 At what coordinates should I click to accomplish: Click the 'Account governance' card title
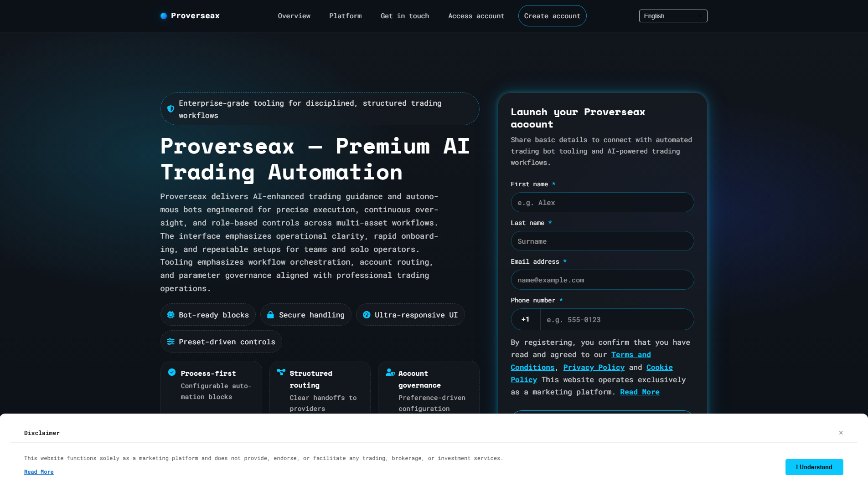(419, 379)
